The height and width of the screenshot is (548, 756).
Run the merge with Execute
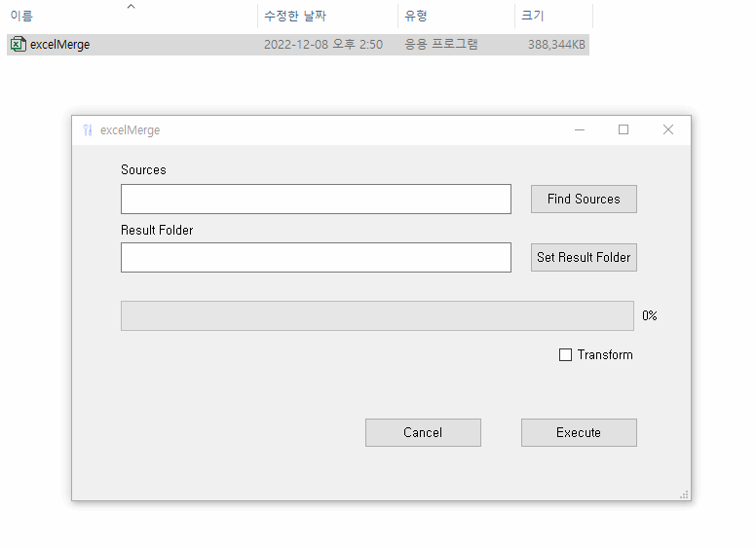(x=579, y=432)
